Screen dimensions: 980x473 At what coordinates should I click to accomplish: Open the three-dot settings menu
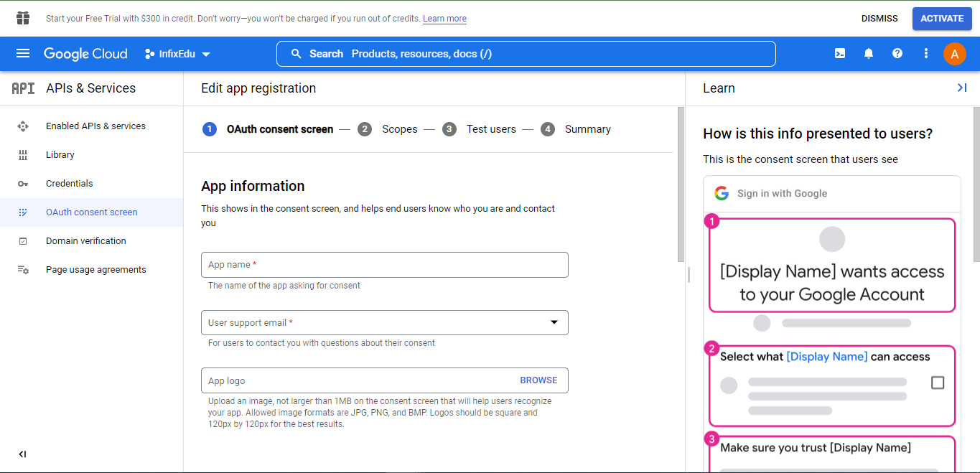(926, 53)
